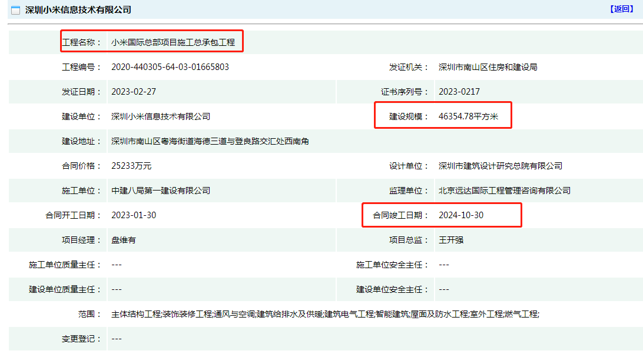The image size is (643, 364).
Task: Click project director name 王开强
Action: pos(451,240)
